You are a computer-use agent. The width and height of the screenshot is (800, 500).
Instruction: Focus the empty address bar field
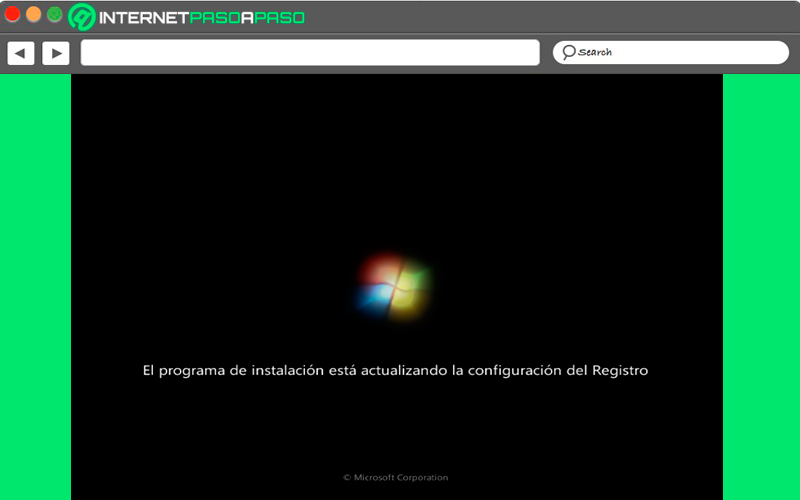tap(310, 53)
